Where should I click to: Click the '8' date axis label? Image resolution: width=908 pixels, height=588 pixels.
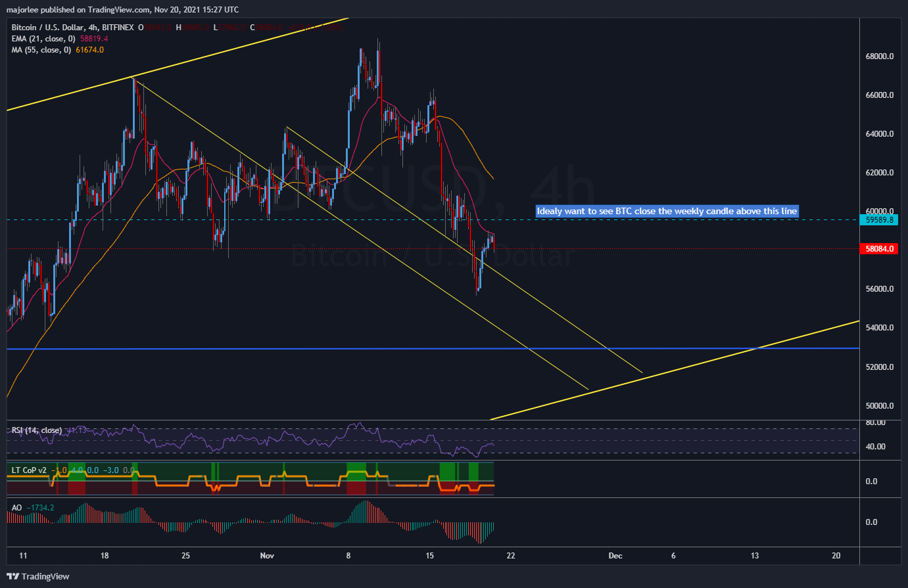click(x=348, y=556)
